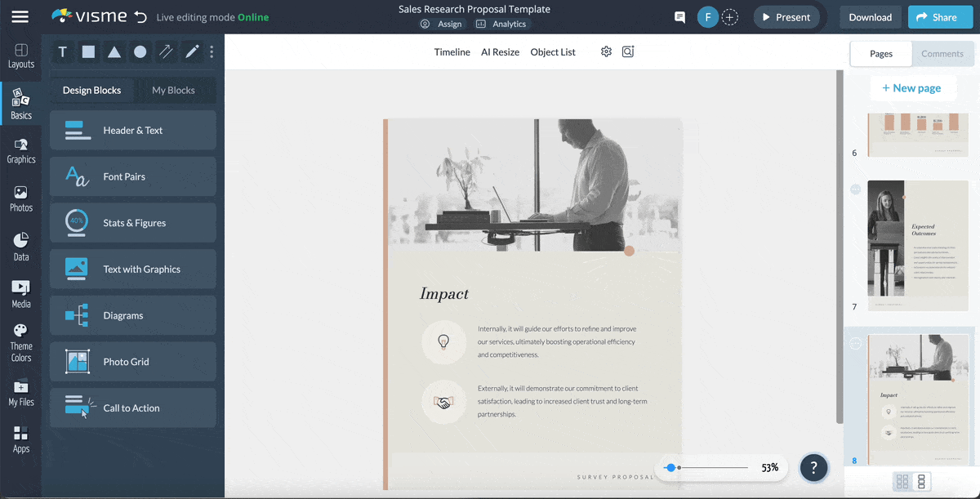Open the hamburger menu top left

[x=20, y=16]
